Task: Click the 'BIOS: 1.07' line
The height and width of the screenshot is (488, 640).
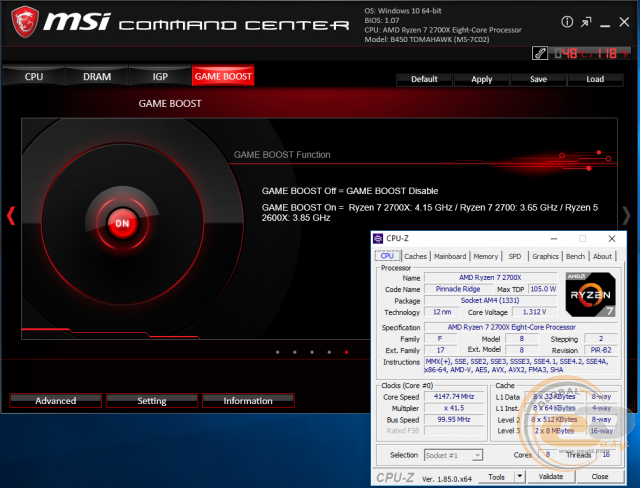Action: [x=382, y=20]
